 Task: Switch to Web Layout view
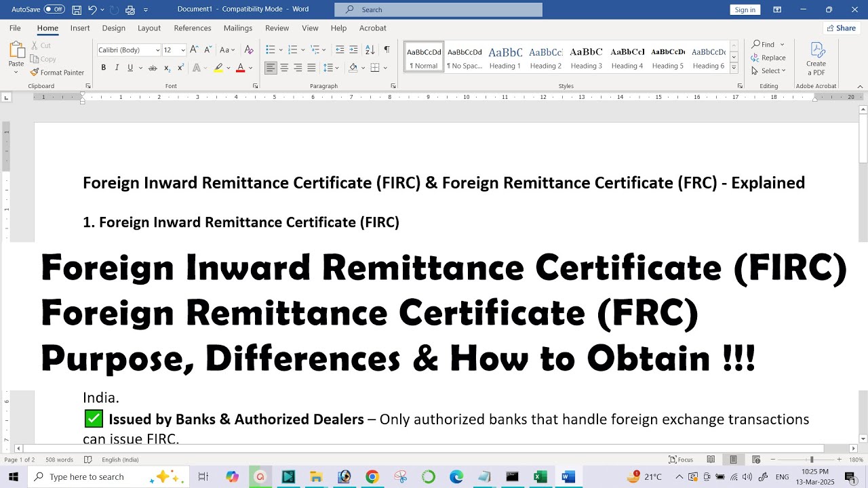[755, 460]
